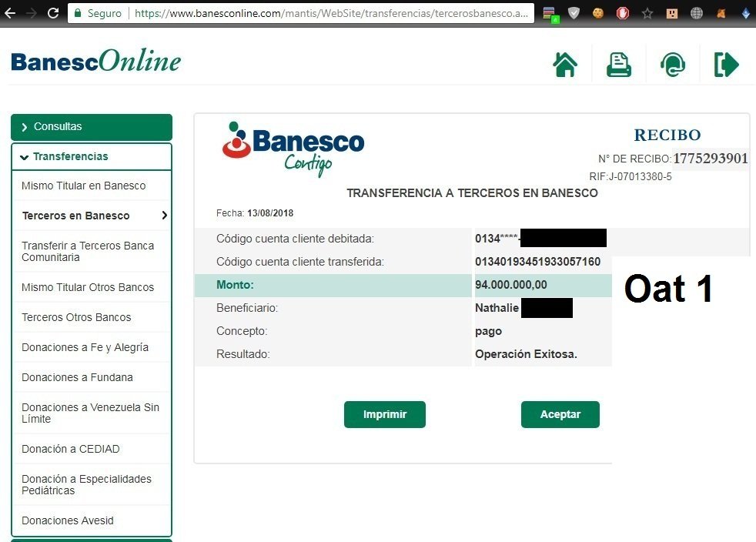Open Donaciones Avesid option
756x542 pixels.
click(x=68, y=520)
